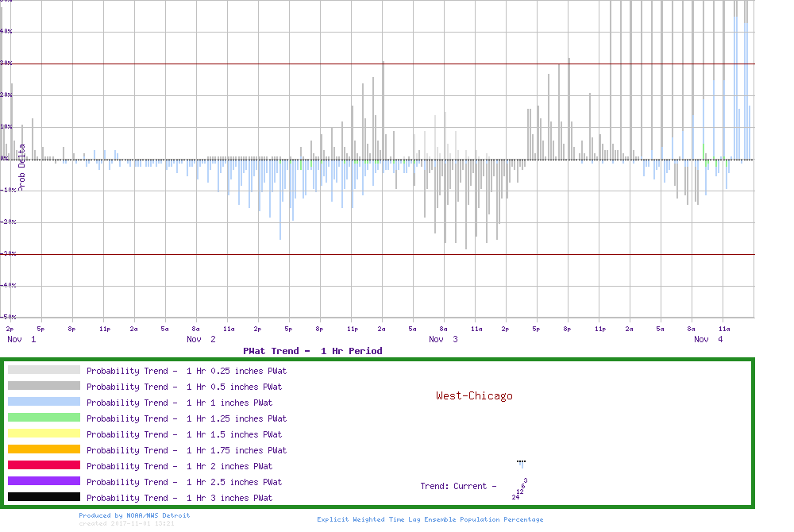
Task: Click the Nov 2 date label
Action: pyautogui.click(x=201, y=339)
